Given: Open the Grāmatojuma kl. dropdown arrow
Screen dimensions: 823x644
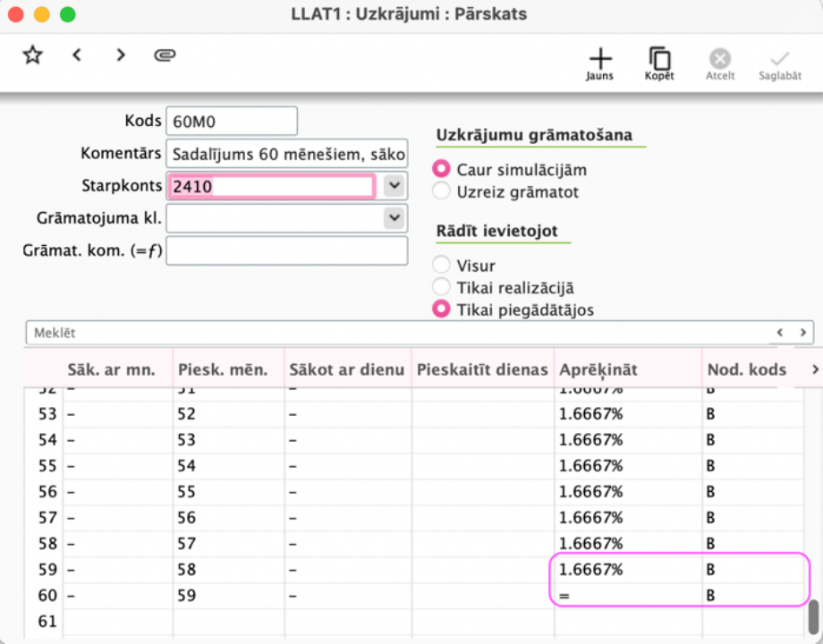Looking at the screenshot, I should pos(395,218).
